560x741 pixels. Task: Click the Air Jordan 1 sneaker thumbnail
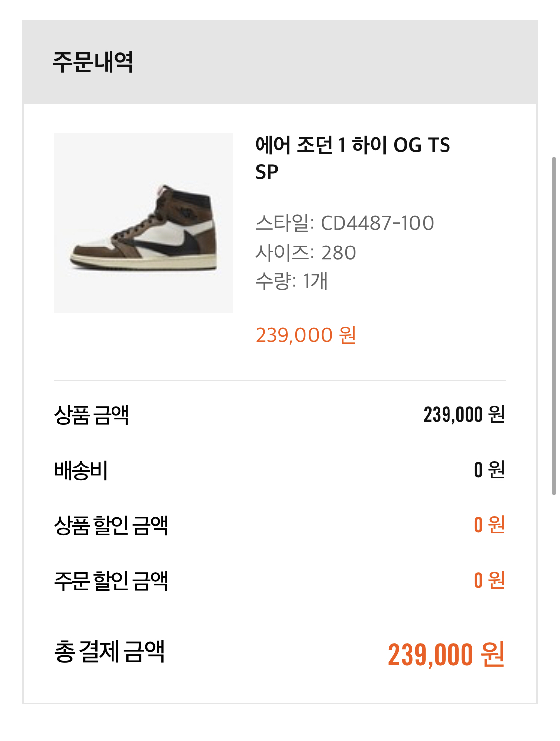point(143,223)
